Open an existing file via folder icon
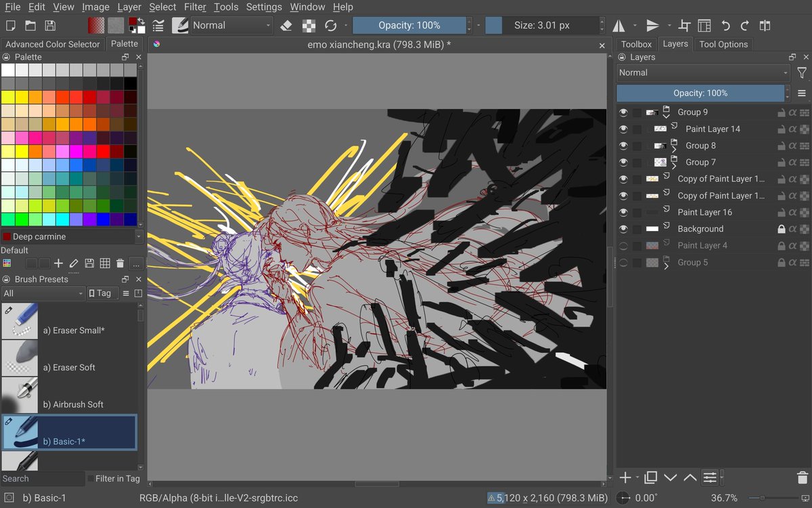Image resolution: width=812 pixels, height=508 pixels. [30, 26]
